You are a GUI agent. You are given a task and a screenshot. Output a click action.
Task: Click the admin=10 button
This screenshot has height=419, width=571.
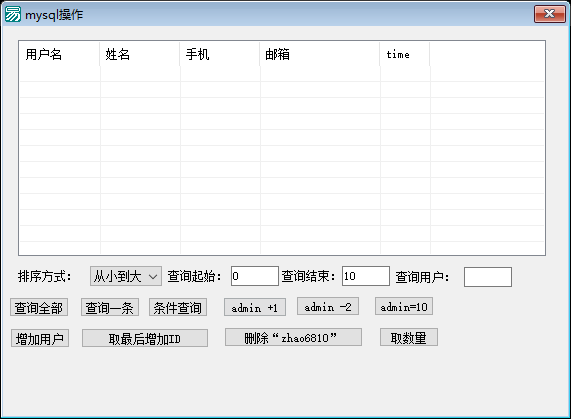point(404,307)
